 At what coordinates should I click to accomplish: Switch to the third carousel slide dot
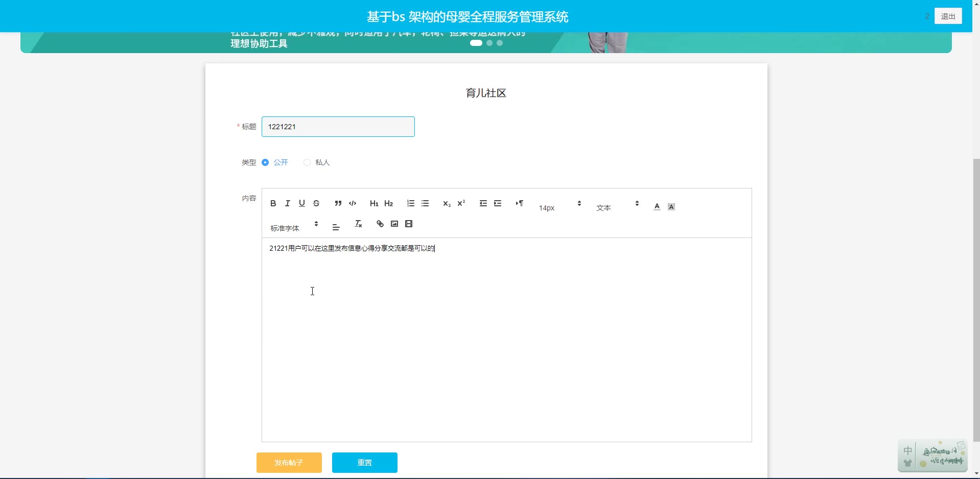point(500,43)
